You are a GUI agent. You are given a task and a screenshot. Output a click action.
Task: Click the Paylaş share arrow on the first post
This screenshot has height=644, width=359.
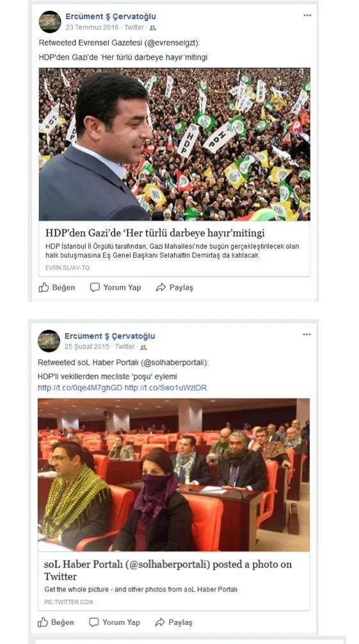[161, 288]
